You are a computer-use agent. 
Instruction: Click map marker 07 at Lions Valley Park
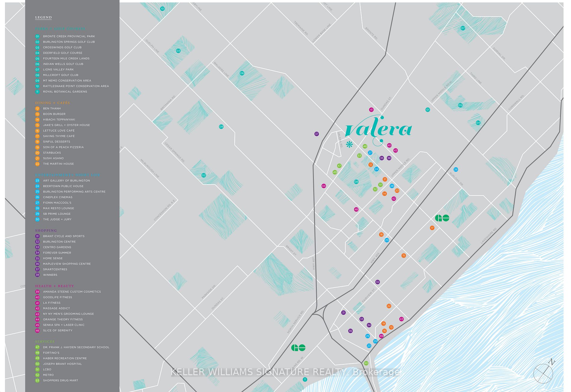[463, 28]
